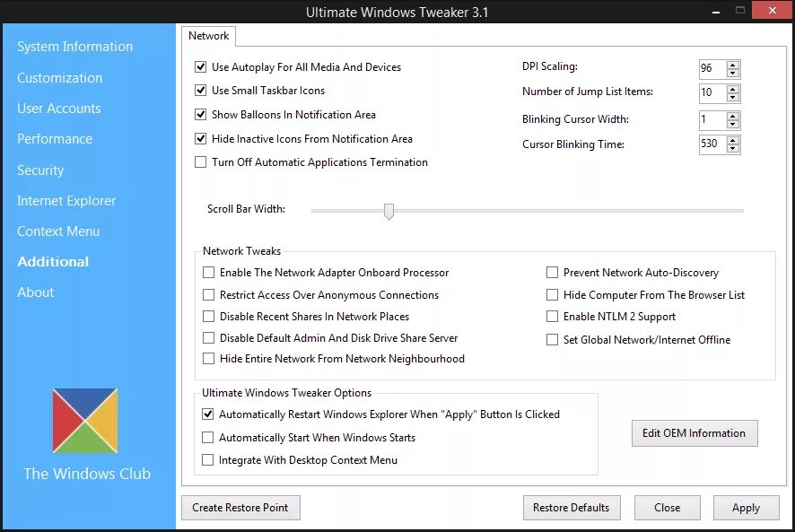This screenshot has height=532, width=795.
Task: Click Apply button
Action: coord(746,508)
